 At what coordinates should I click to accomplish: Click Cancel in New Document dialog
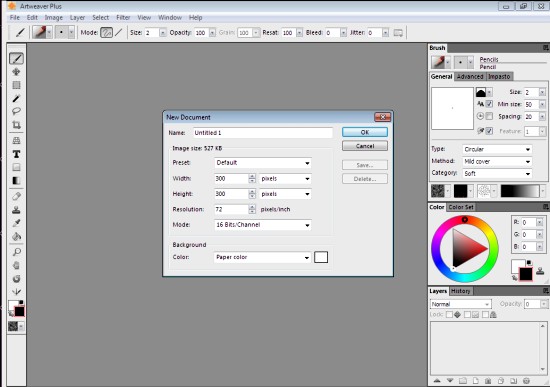pos(365,146)
